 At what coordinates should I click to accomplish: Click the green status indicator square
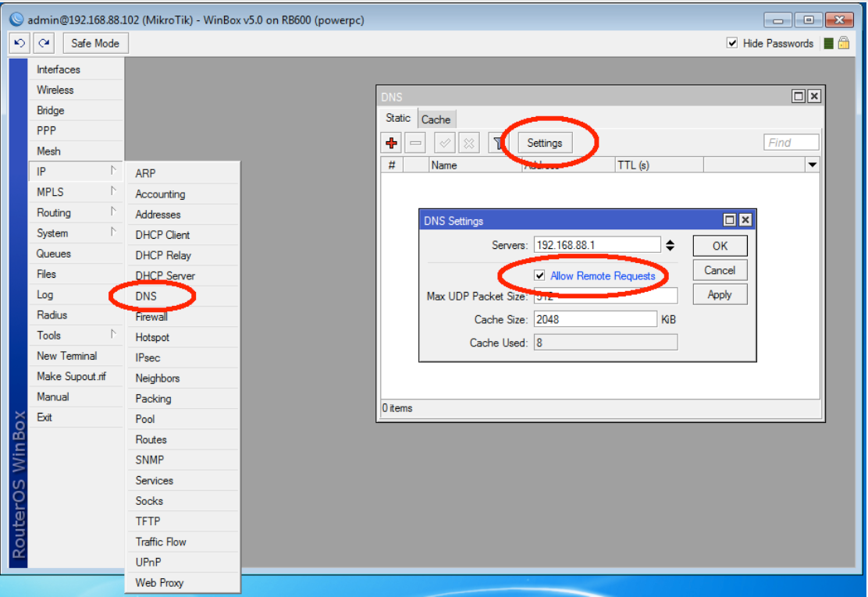point(829,44)
